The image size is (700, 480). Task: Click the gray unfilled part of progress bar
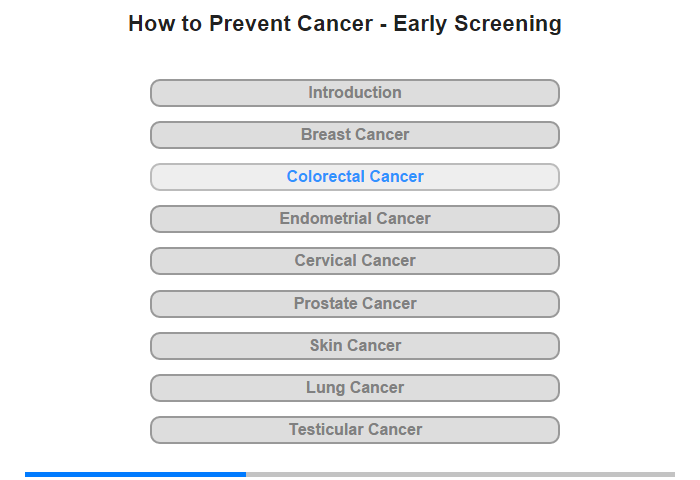point(460,474)
